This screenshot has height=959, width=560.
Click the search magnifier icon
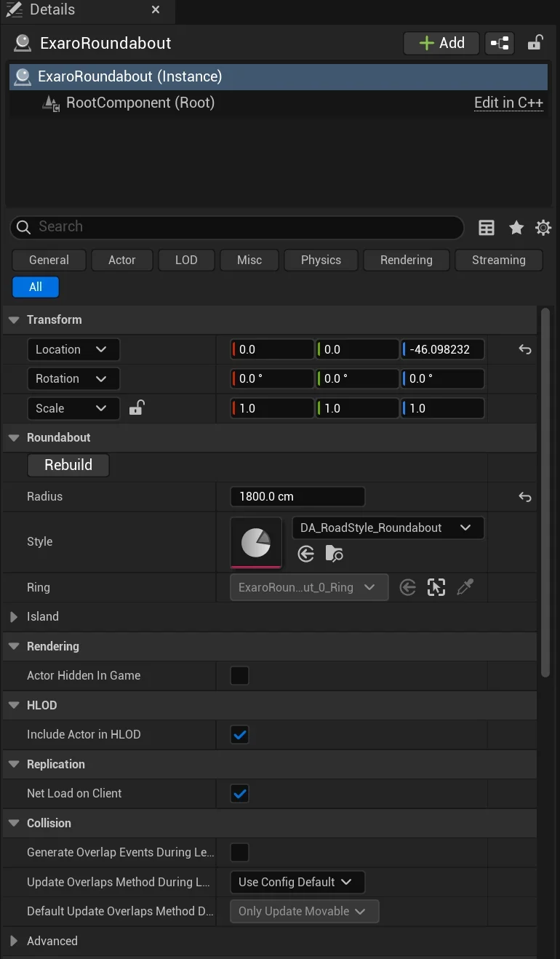pos(23,227)
